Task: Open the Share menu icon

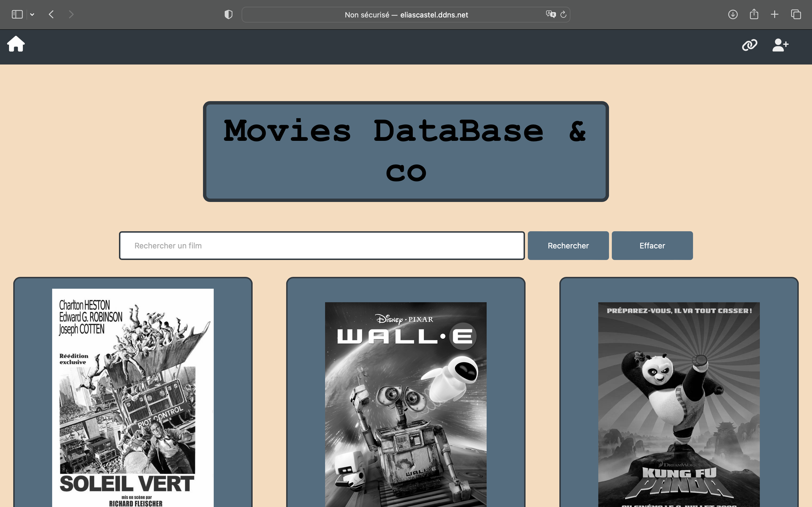Action: [x=754, y=14]
